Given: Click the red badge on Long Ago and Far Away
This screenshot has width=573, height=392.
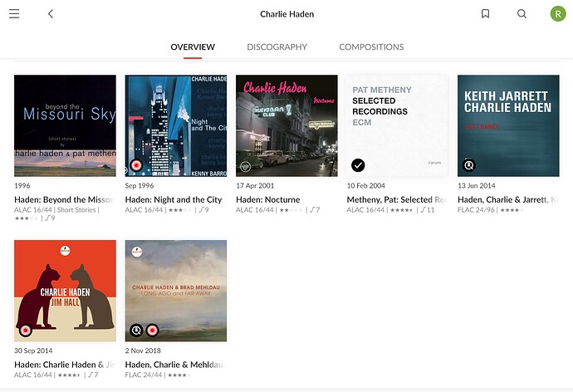Looking at the screenshot, I should point(153,331).
